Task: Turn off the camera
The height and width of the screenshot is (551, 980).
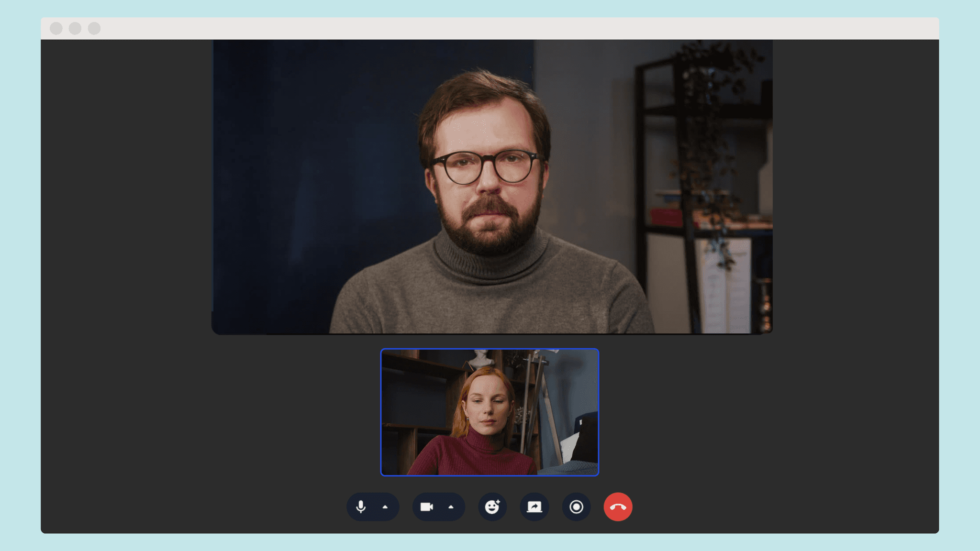Action: pos(426,507)
